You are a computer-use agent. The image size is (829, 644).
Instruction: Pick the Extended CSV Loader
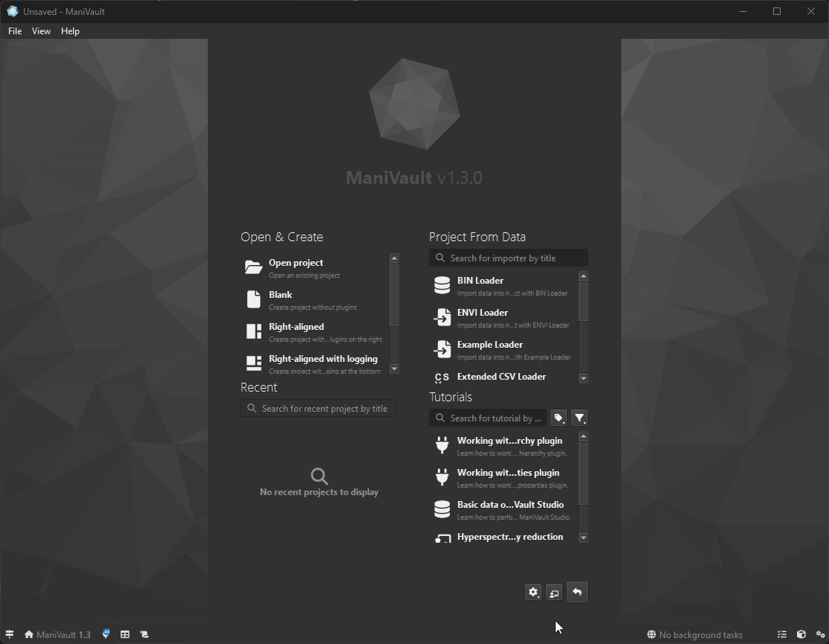pos(504,377)
